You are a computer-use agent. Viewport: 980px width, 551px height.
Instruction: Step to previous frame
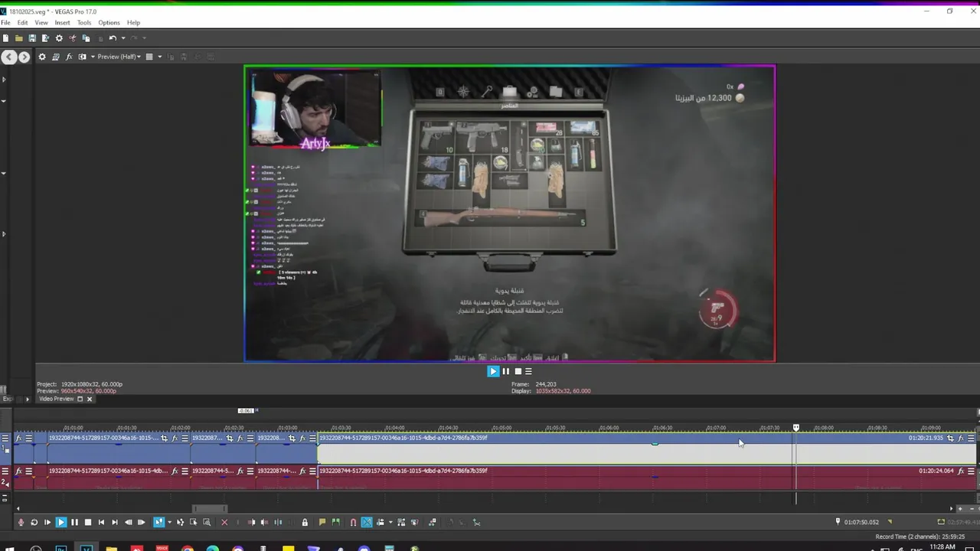tap(128, 522)
